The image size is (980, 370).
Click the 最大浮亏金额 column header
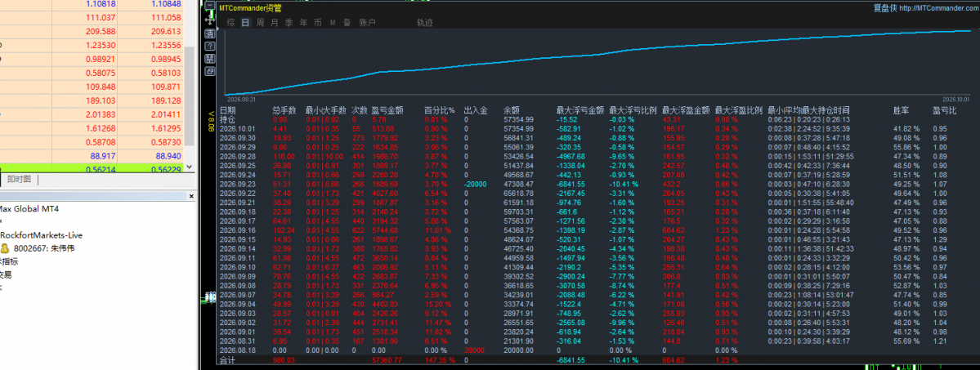(580, 110)
